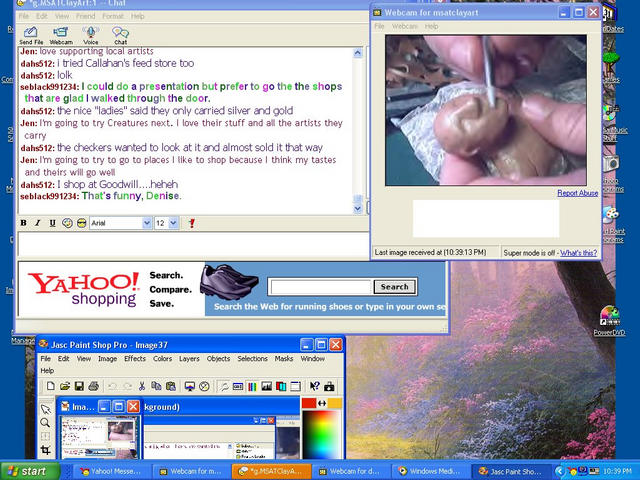Open Help menu in webcam window
The width and height of the screenshot is (640, 480).
pyautogui.click(x=431, y=26)
